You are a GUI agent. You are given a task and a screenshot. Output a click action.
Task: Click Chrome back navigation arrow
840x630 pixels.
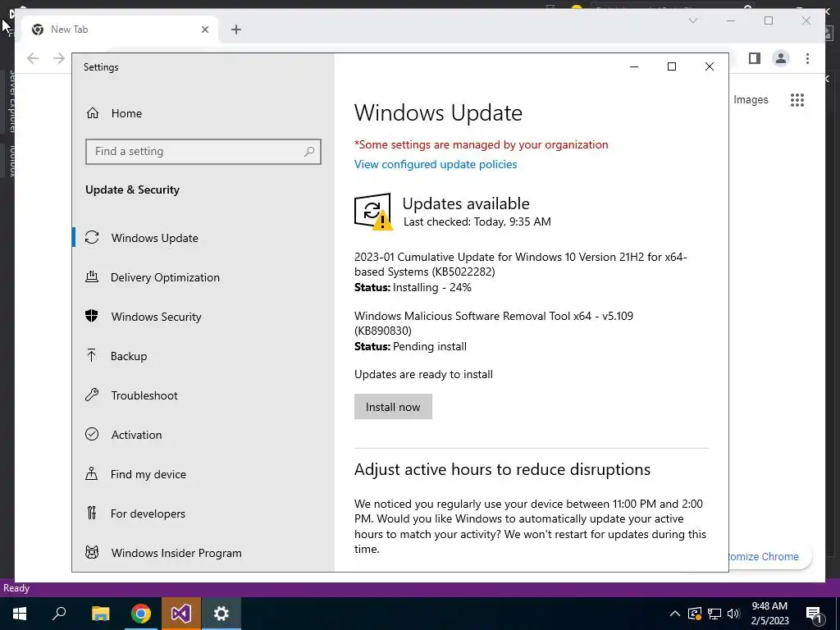33,58
